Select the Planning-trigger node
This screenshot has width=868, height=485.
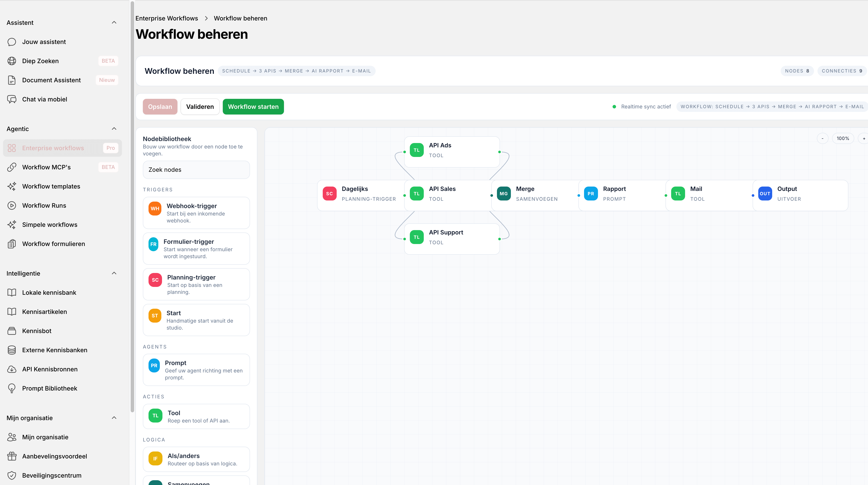point(196,284)
